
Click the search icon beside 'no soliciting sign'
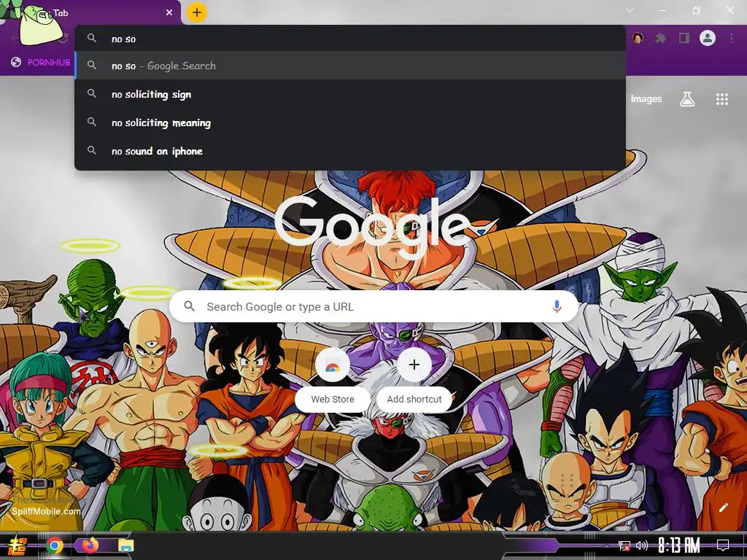pos(92,94)
